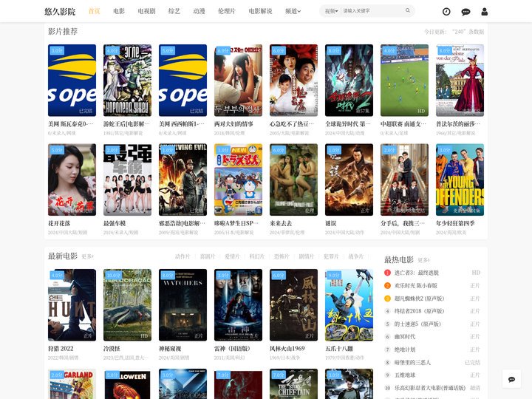This screenshot has width=532, height=399.
Task: Expand the 频道 channel dropdown
Action: (293, 11)
